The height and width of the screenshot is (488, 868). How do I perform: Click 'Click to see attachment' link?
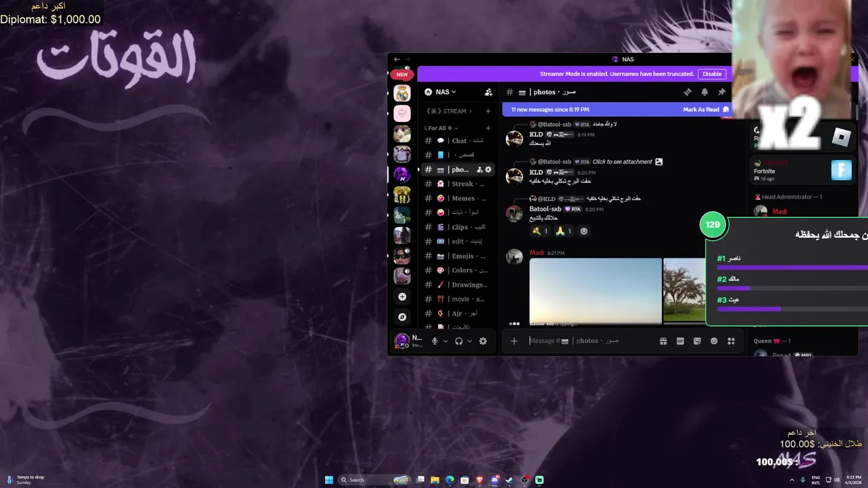pyautogui.click(x=622, y=162)
